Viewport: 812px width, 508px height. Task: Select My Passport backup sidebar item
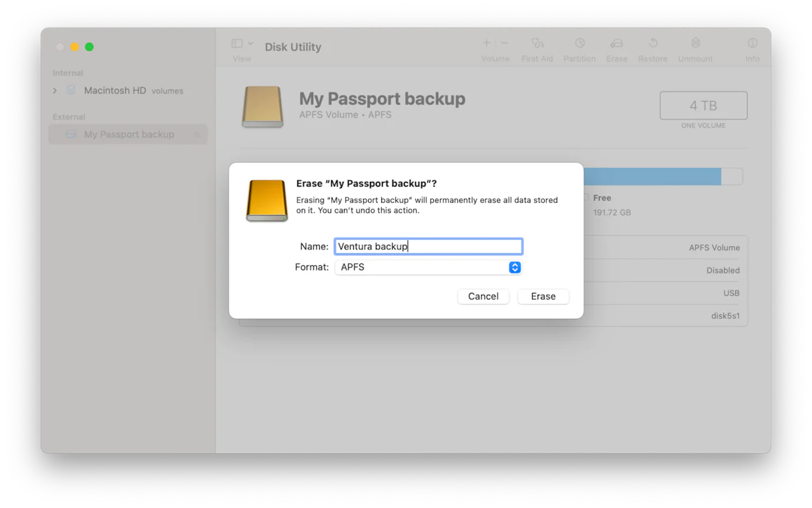coord(128,134)
